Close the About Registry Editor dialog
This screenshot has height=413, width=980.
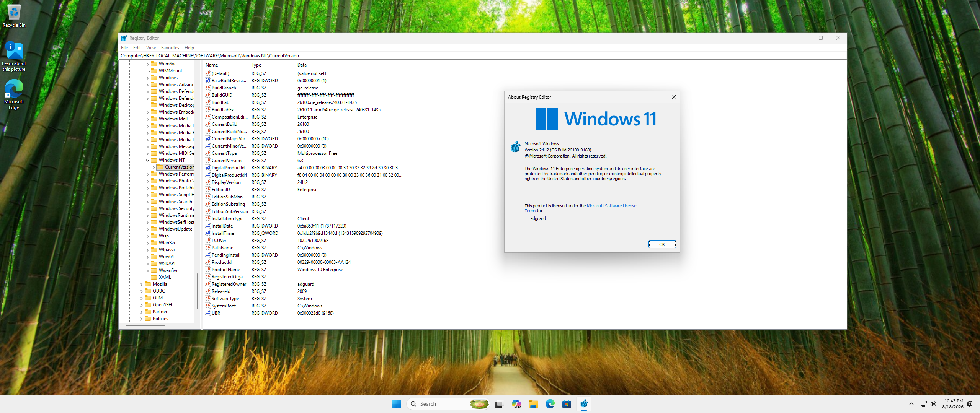tap(674, 97)
